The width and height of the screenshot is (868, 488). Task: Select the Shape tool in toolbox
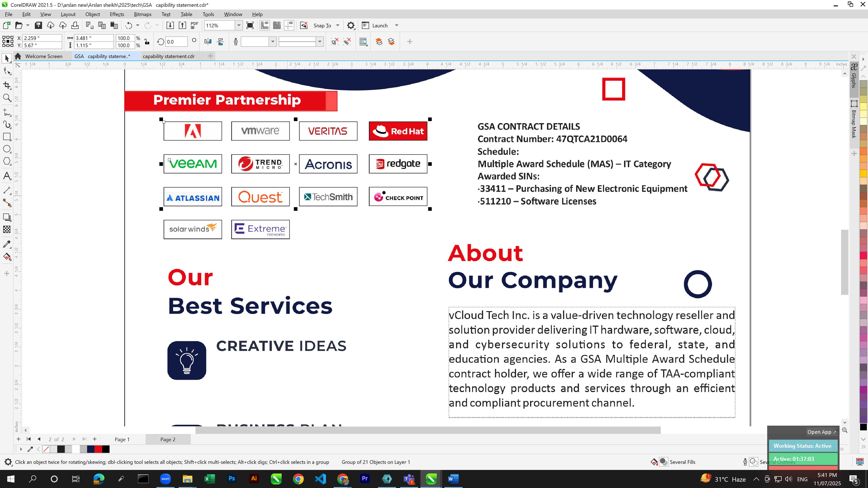tap(7, 71)
